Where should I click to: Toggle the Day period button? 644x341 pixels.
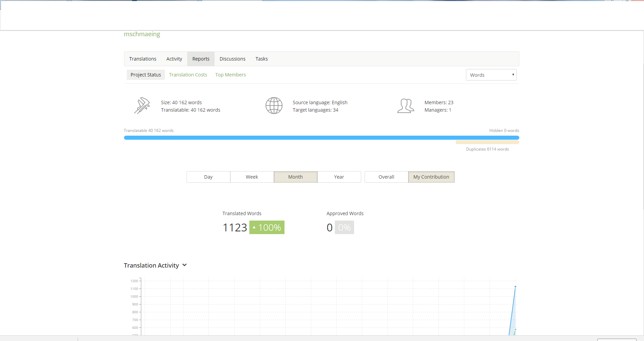[208, 177]
